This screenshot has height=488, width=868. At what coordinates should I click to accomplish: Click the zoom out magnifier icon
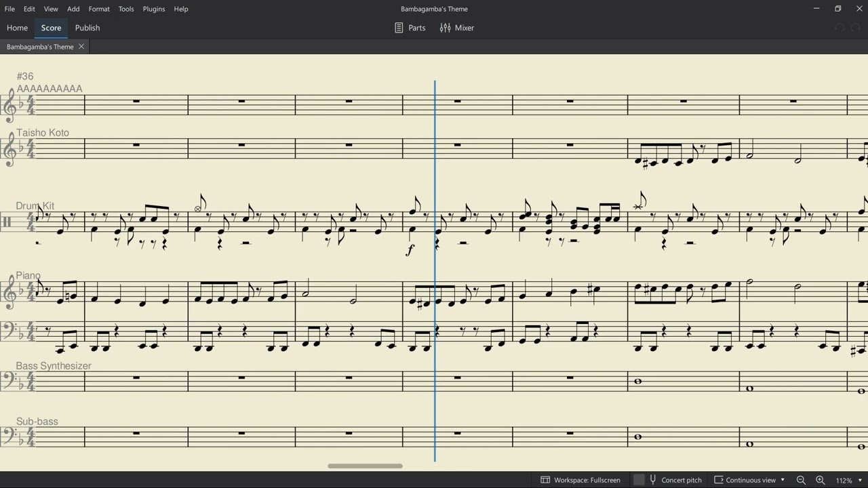(801, 480)
